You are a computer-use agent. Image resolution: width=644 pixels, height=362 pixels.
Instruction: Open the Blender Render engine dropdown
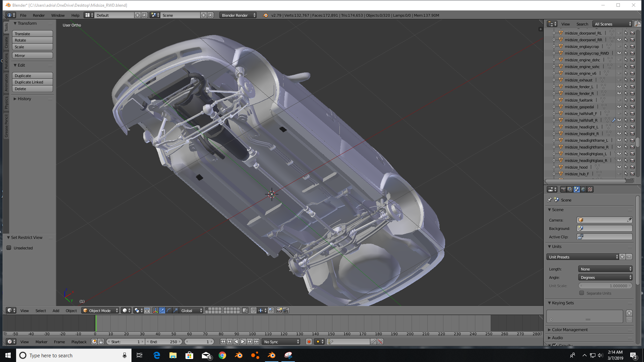pos(238,15)
